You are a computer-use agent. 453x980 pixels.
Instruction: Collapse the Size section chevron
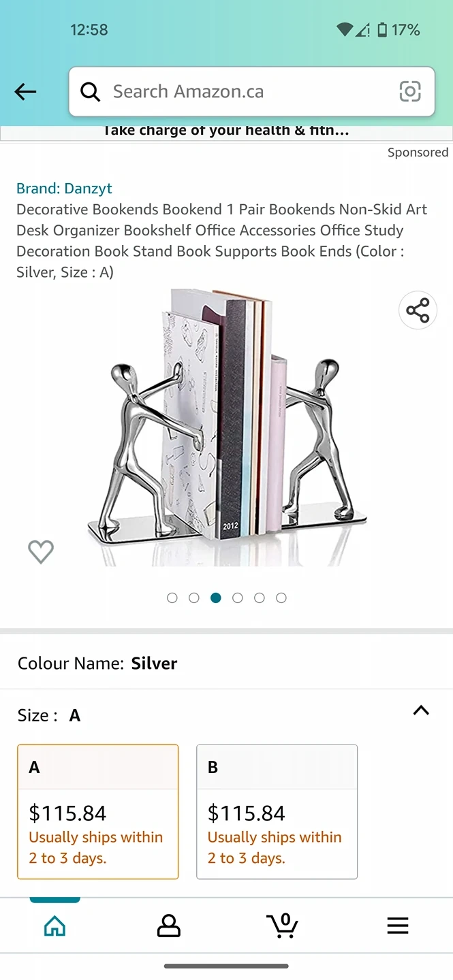pos(421,710)
